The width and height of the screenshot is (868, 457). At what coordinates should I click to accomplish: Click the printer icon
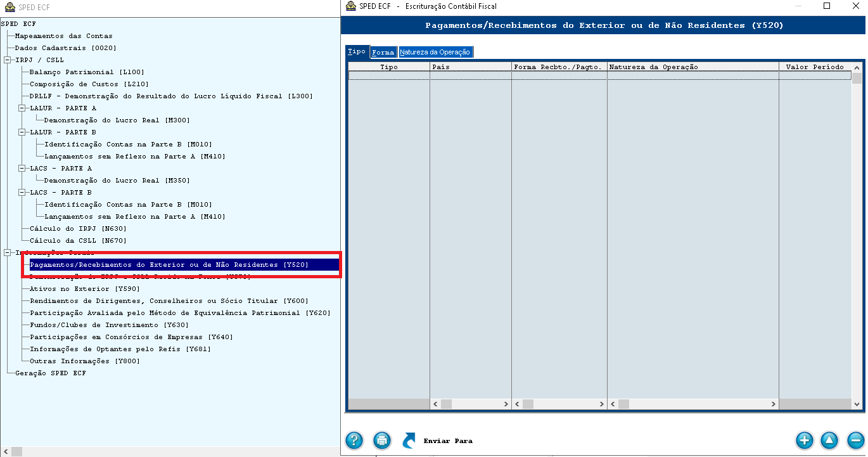[x=381, y=441]
